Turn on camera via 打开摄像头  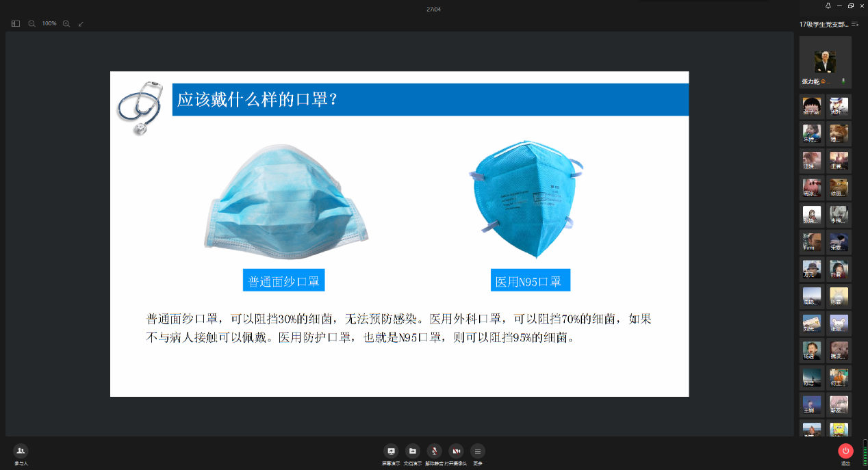coord(456,451)
